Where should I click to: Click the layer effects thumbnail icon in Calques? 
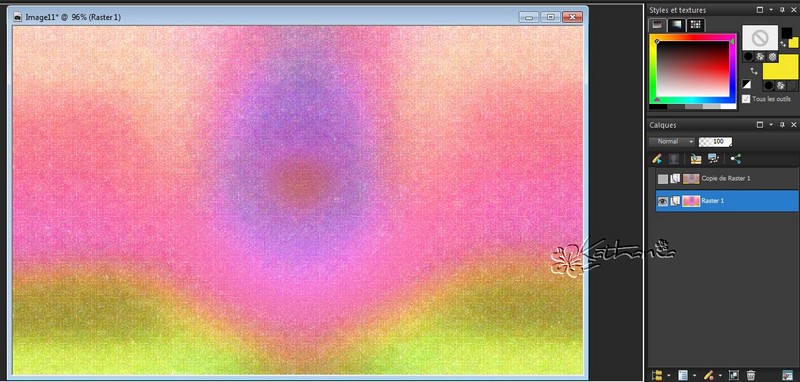713,159
